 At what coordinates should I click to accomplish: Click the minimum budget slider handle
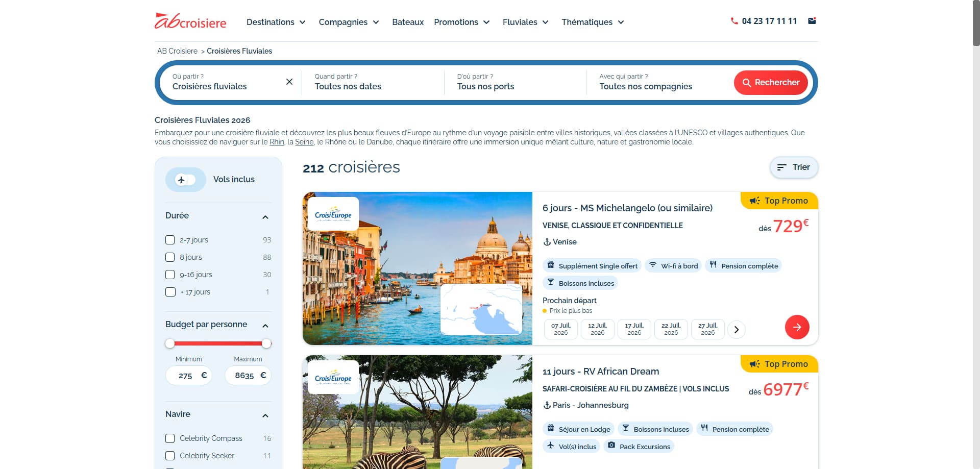(170, 343)
